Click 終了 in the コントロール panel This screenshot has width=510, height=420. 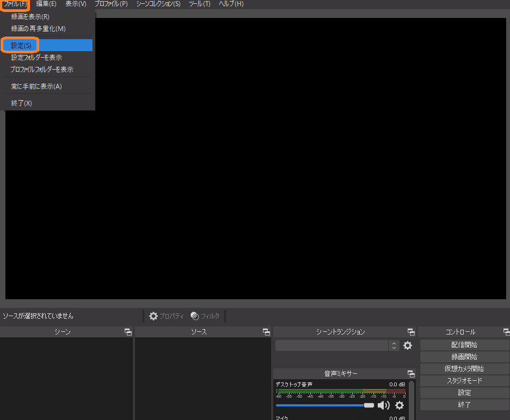[464, 405]
